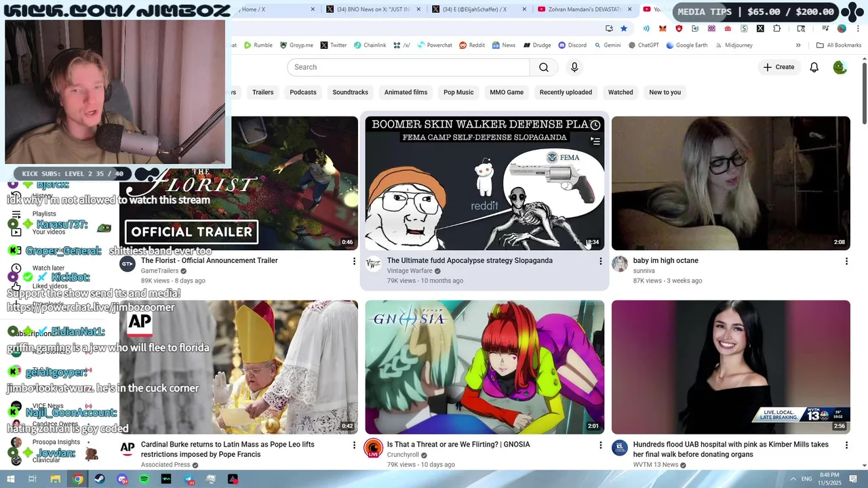Select the Podcasts filter chip
The width and height of the screenshot is (868, 488).
point(303,92)
